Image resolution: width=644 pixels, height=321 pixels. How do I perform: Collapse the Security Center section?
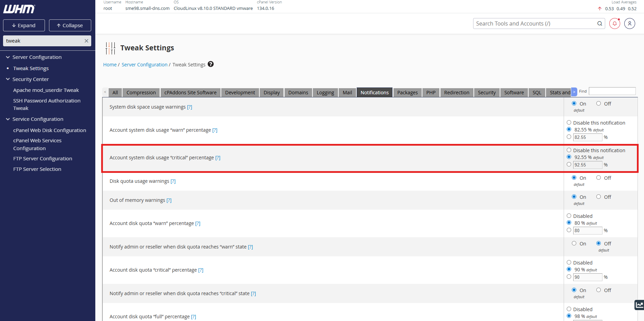click(x=8, y=79)
